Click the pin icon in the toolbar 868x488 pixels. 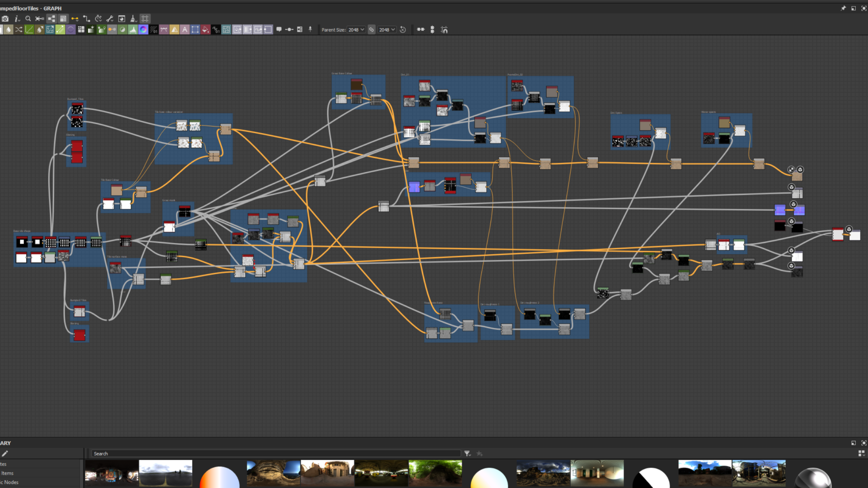310,29
